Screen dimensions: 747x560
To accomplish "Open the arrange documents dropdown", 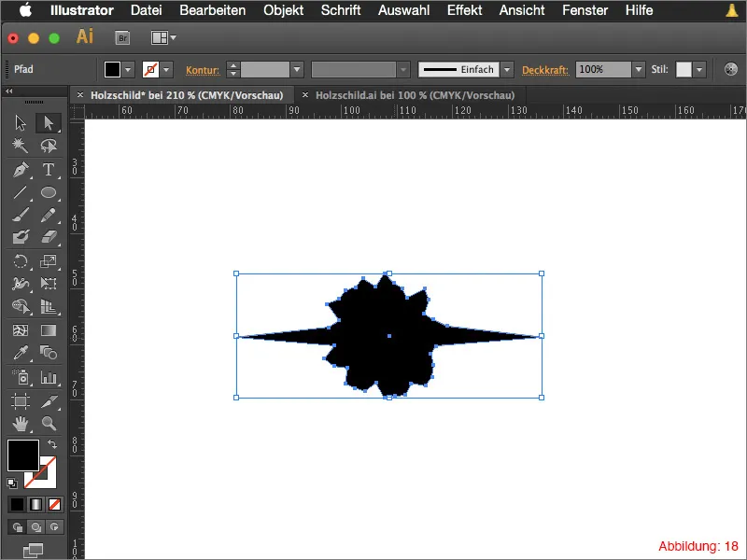I will pos(163,37).
